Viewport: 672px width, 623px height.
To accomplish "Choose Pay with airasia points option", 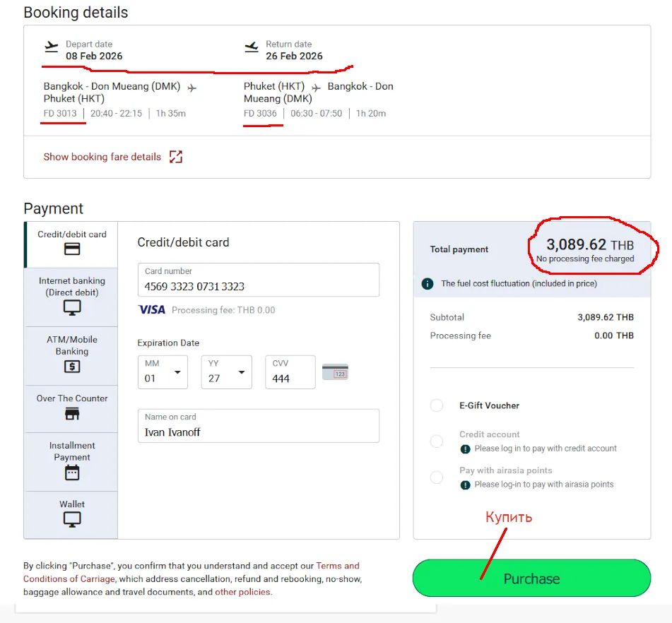I will pos(437,477).
